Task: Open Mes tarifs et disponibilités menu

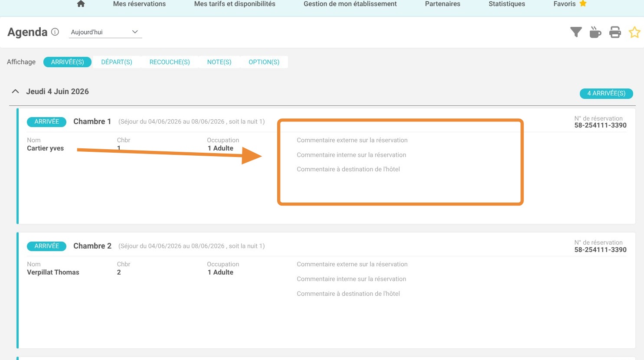Action: pos(235,4)
